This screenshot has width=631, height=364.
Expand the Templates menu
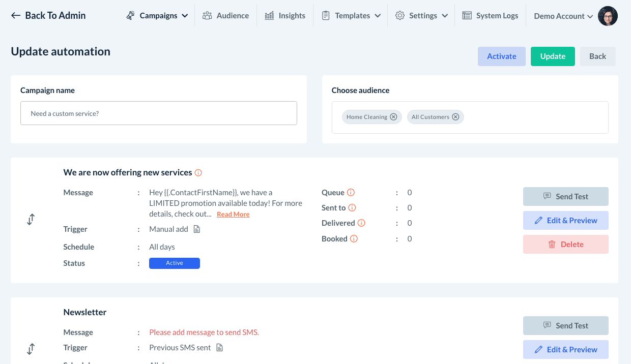(x=352, y=16)
